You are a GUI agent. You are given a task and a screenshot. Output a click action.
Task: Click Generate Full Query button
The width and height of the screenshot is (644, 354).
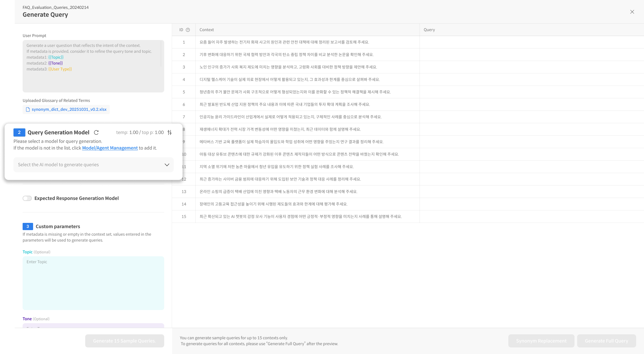(x=606, y=341)
